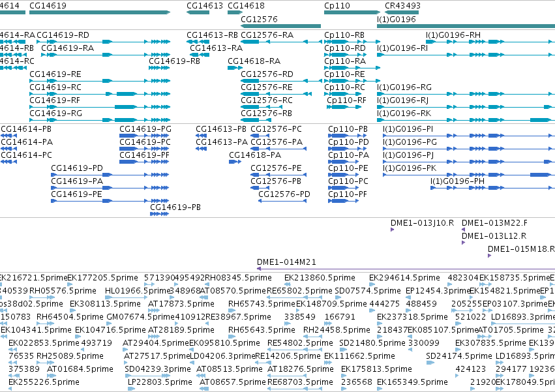Viewport: 555px width, 392px height.
Task: Select transcript l(1)G0196-RH
Action: (x=453, y=35)
